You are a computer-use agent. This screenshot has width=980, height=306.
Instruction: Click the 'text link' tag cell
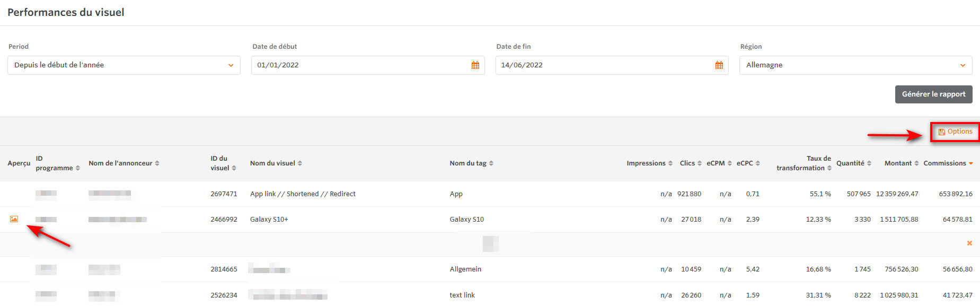coord(462,295)
